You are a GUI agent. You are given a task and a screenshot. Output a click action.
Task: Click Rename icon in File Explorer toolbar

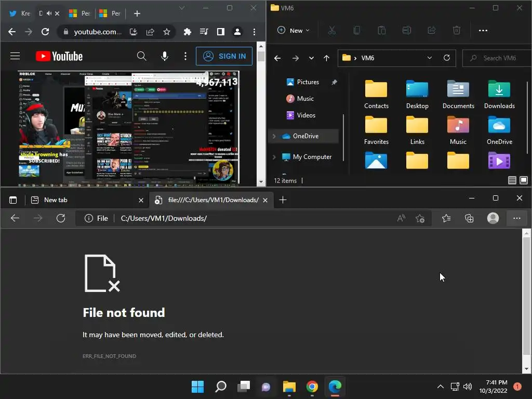click(406, 31)
